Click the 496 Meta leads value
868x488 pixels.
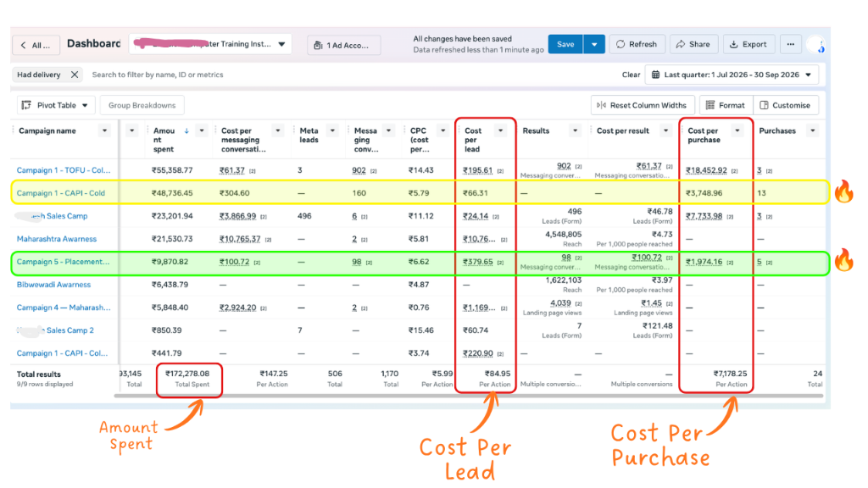[304, 216]
